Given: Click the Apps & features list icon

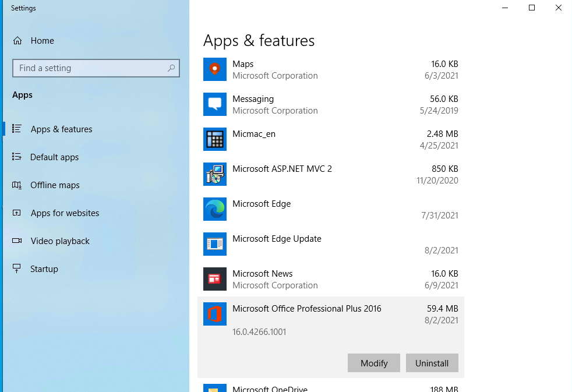Looking at the screenshot, I should [x=18, y=129].
